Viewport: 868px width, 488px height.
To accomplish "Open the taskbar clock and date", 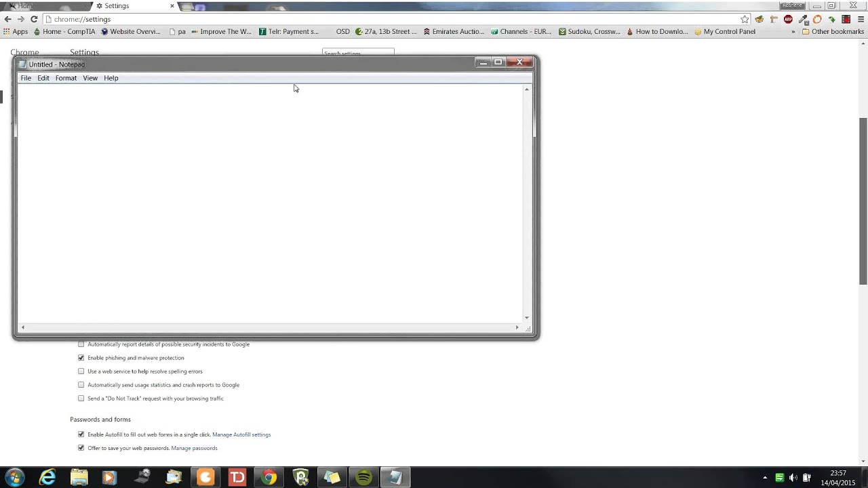I will click(838, 478).
